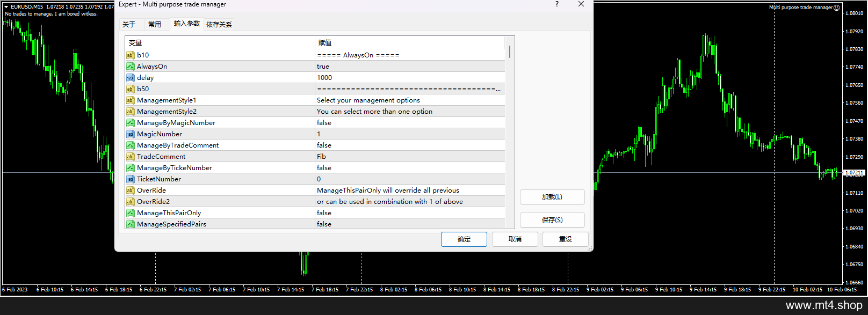Click the boolean icon beside AlwaysOn
Screen dimensions: 868x315
[131, 67]
